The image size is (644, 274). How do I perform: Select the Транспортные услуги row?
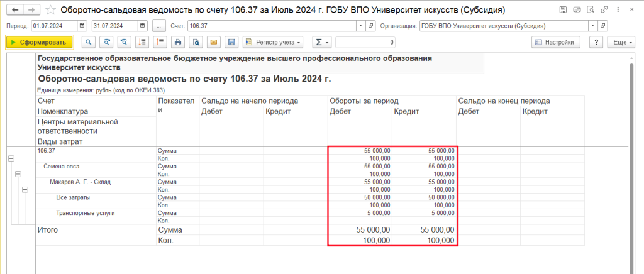[96, 217]
